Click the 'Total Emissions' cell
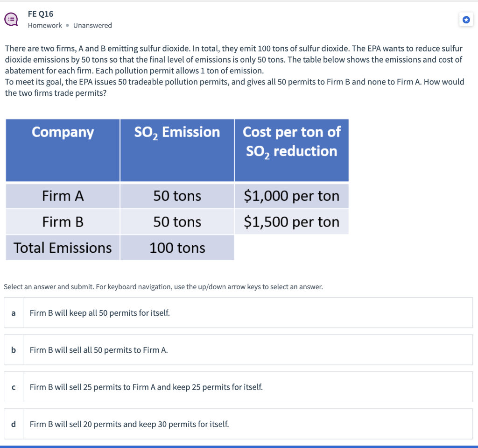The width and height of the screenshot is (478, 448). 63,248
